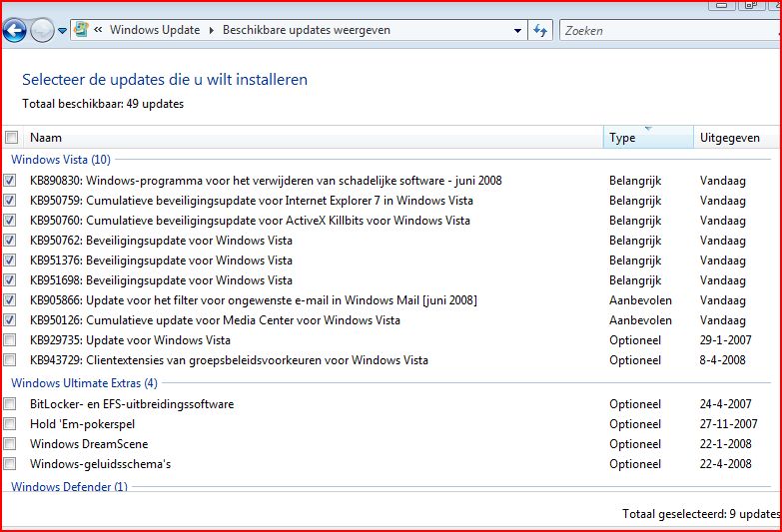The image size is (782, 532).
Task: Check the KB929735 update checkbox
Action: point(10,339)
